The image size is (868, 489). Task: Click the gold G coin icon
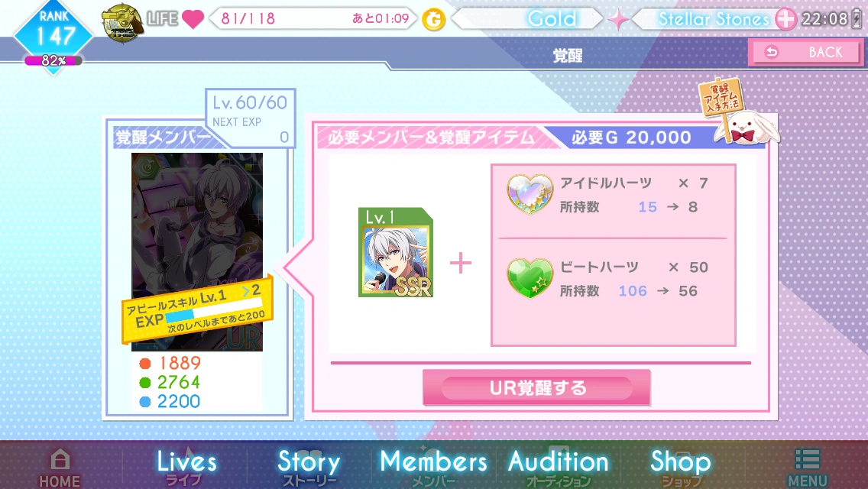tap(433, 21)
